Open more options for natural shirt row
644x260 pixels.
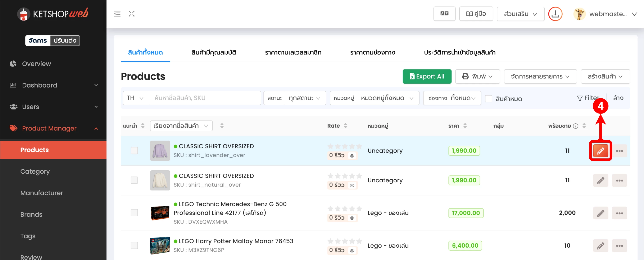[619, 180]
